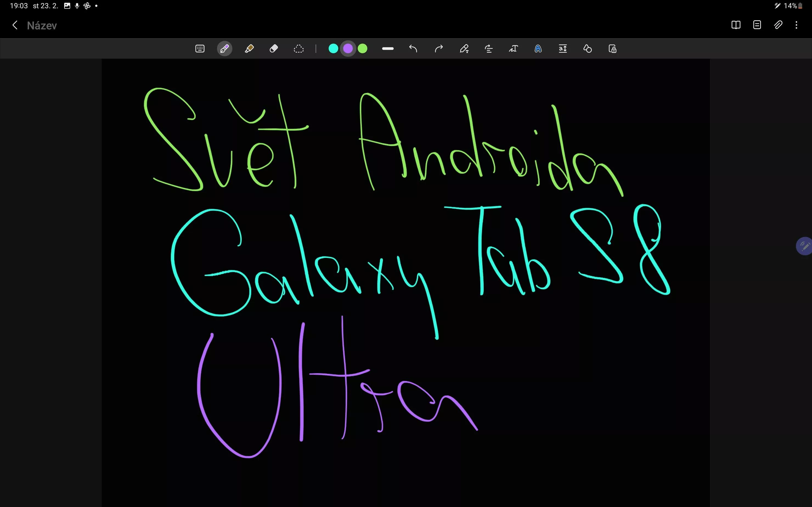Redo the last undone stroke
Viewport: 812px width, 507px height.
coord(439,49)
